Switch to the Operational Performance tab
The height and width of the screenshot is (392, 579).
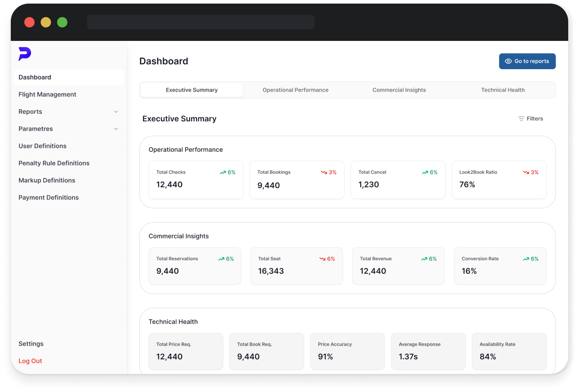[295, 90]
